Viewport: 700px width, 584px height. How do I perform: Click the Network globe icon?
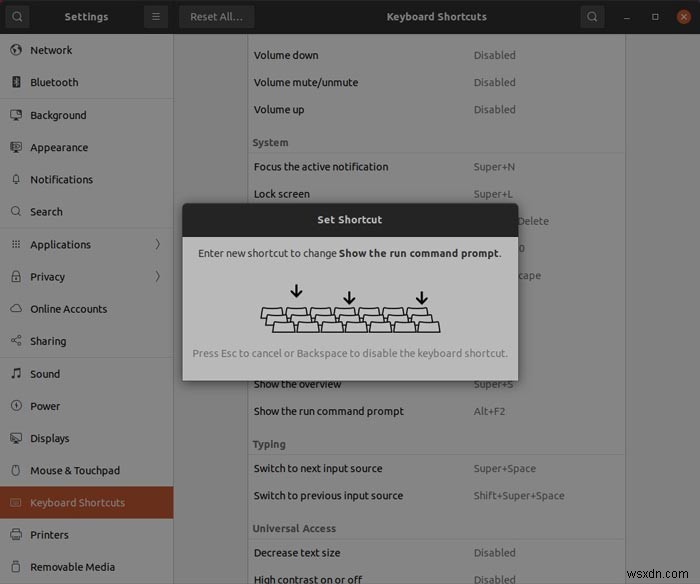(x=16, y=50)
